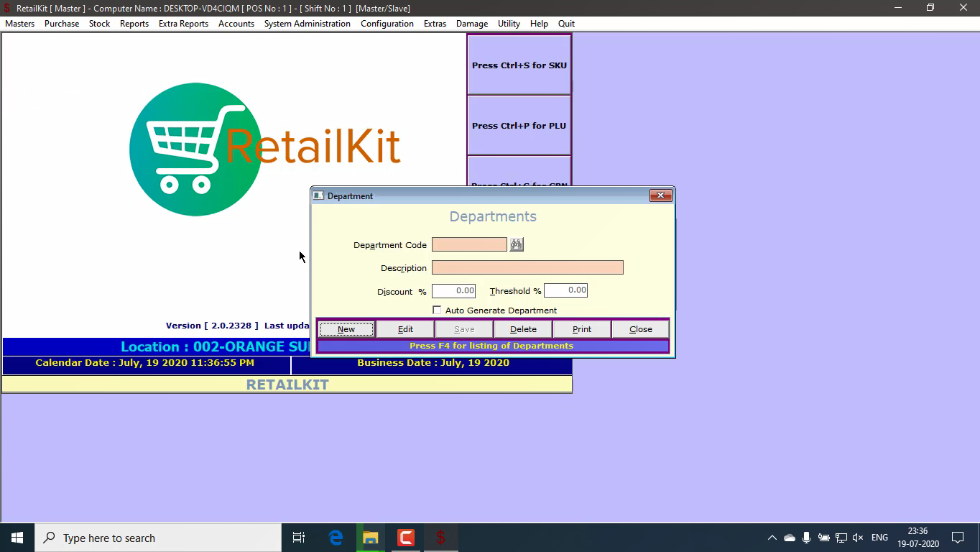Open the Utility menu
This screenshot has height=552, width=980.
click(509, 24)
